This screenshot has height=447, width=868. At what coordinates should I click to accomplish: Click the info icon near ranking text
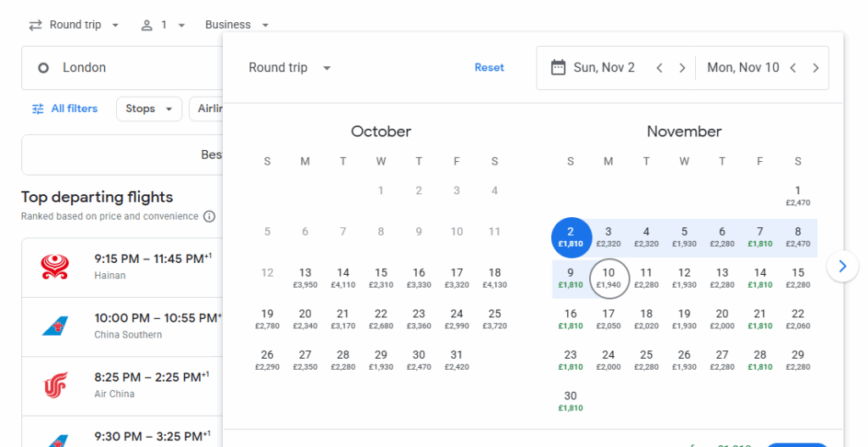click(209, 216)
